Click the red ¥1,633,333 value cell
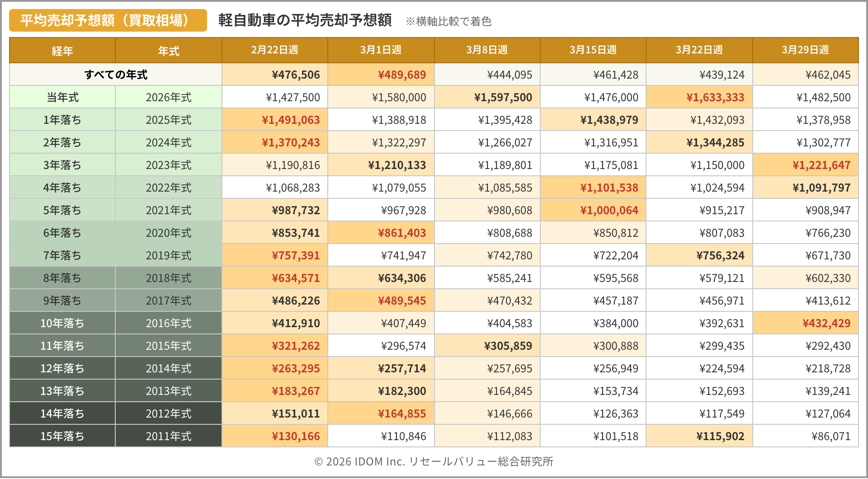 pos(715,97)
